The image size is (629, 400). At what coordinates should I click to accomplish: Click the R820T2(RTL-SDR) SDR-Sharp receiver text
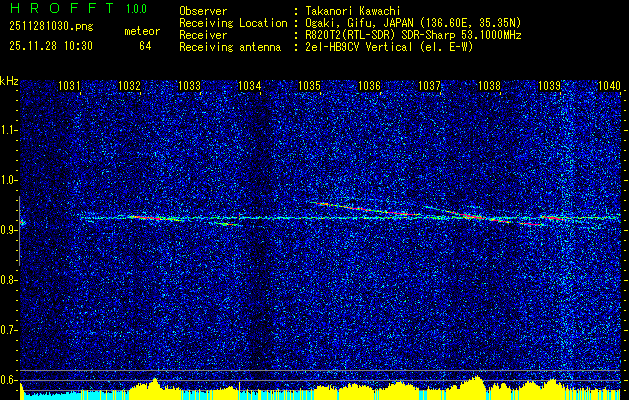click(x=414, y=35)
